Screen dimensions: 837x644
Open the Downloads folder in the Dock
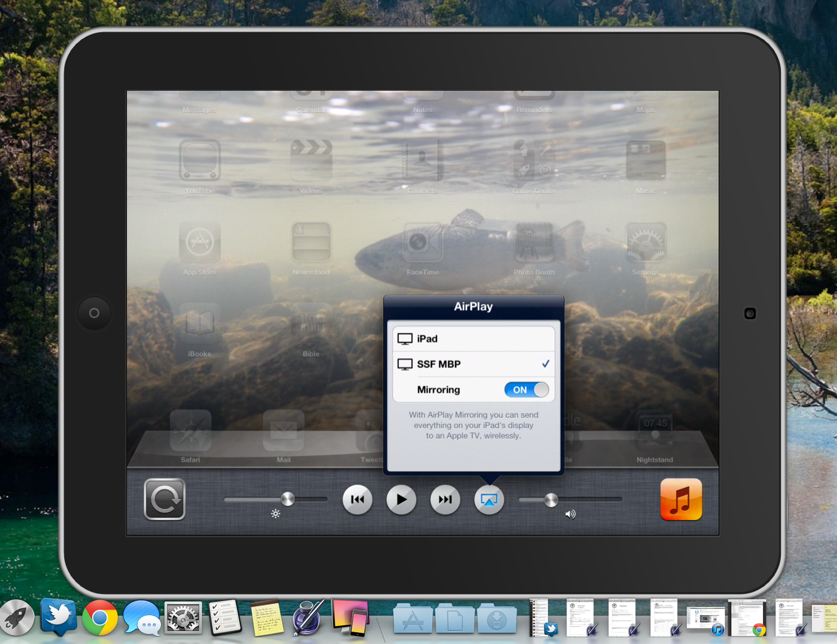click(x=497, y=619)
